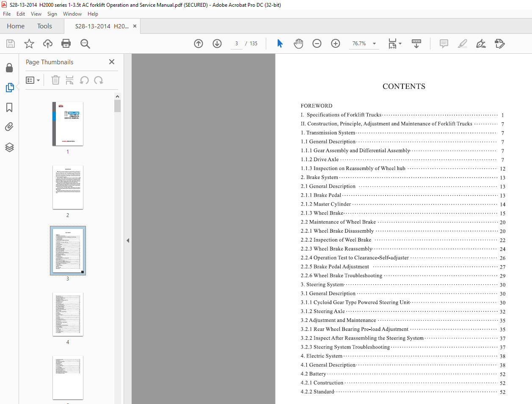Open the File menu
This screenshot has height=404, width=532.
point(7,14)
